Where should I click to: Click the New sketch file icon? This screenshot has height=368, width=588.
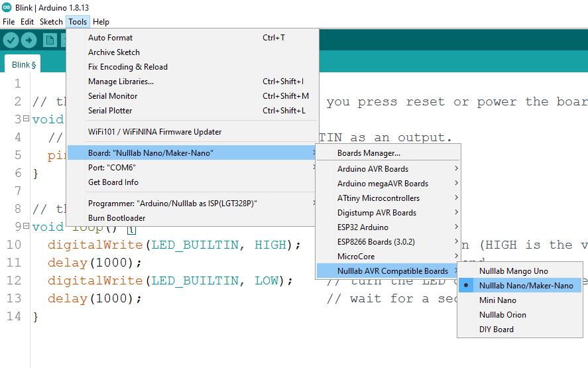(50, 40)
